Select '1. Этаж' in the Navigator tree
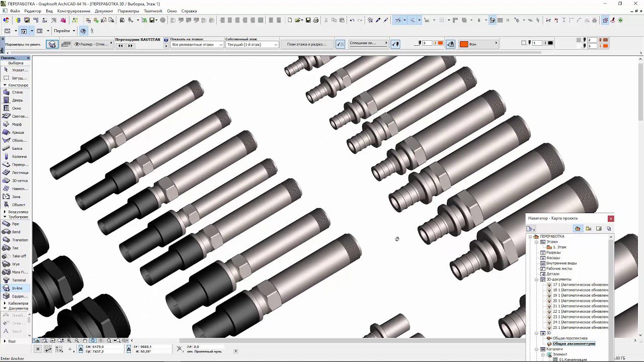The height and width of the screenshot is (362, 644). point(559,247)
